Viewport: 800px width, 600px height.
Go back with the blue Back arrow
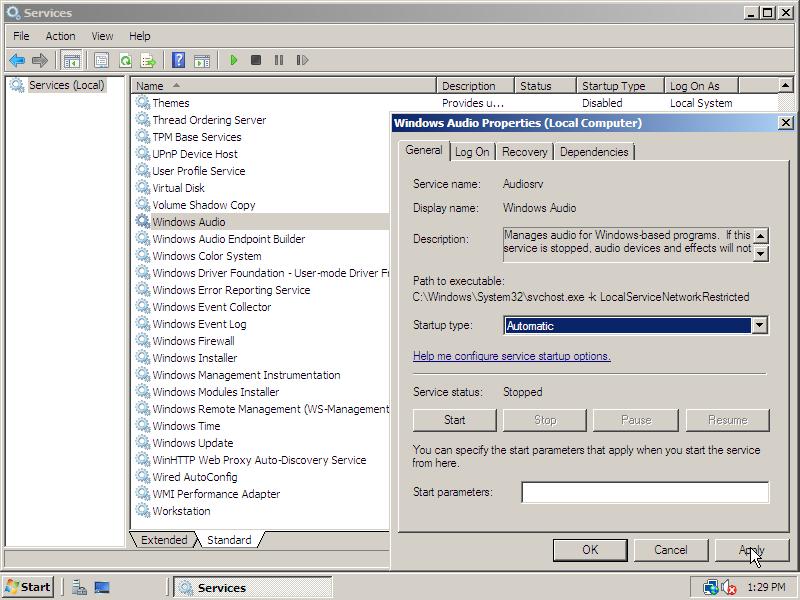pyautogui.click(x=17, y=60)
